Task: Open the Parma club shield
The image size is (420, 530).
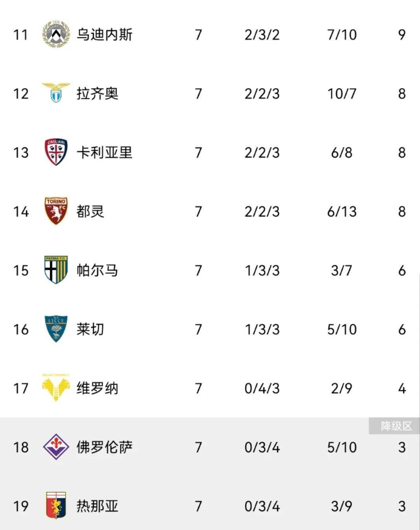Action: pyautogui.click(x=56, y=270)
